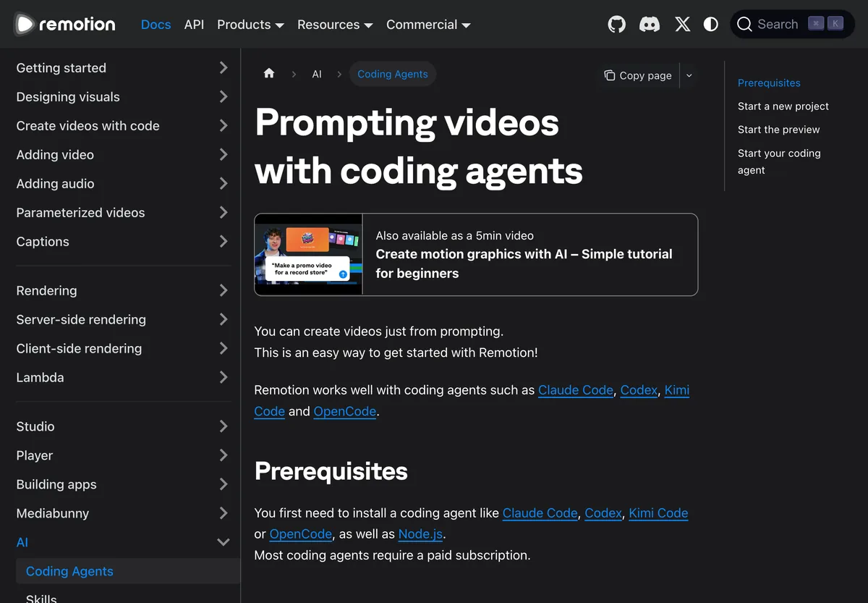Click the Search field
The image size is (868, 603).
click(x=793, y=25)
